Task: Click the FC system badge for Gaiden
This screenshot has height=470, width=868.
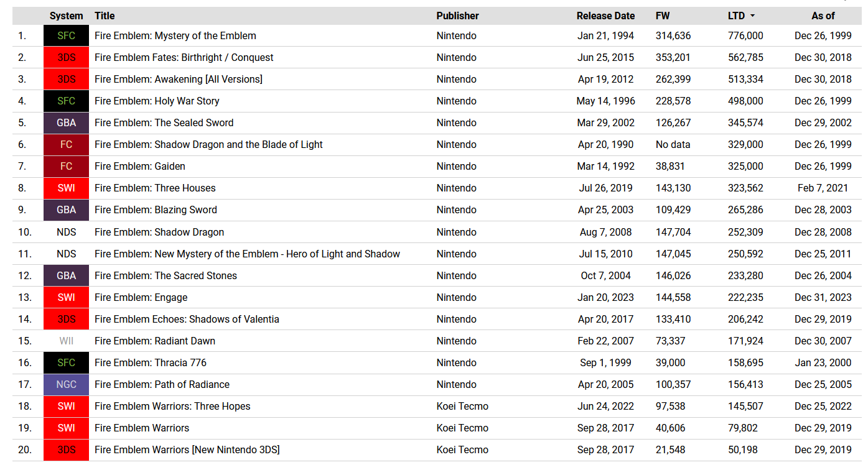Action: click(x=66, y=167)
